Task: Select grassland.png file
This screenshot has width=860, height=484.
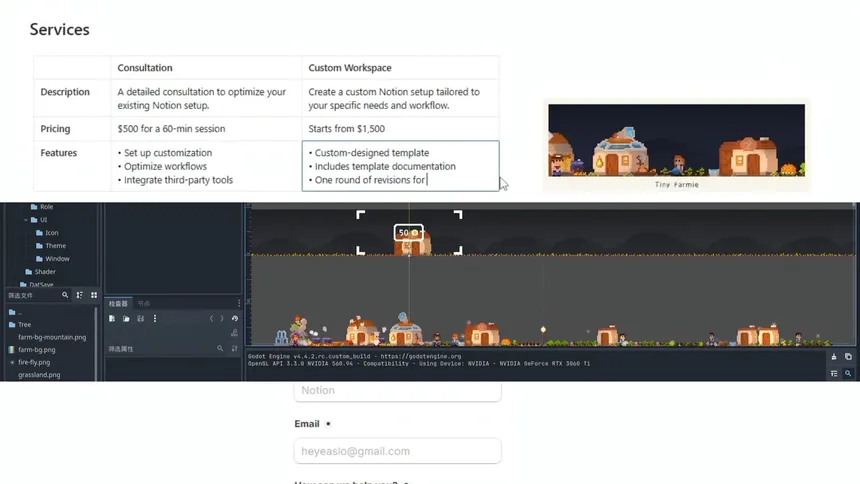Action: 39,375
